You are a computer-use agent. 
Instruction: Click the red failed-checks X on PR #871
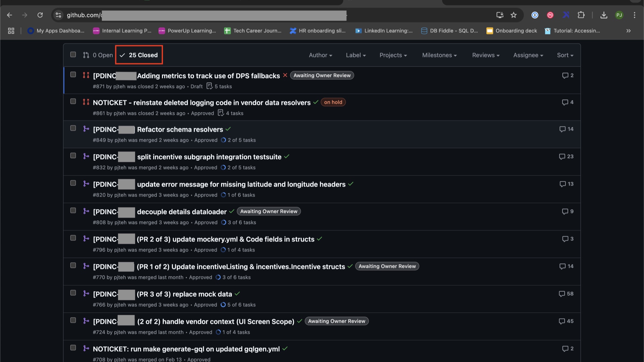click(x=285, y=75)
